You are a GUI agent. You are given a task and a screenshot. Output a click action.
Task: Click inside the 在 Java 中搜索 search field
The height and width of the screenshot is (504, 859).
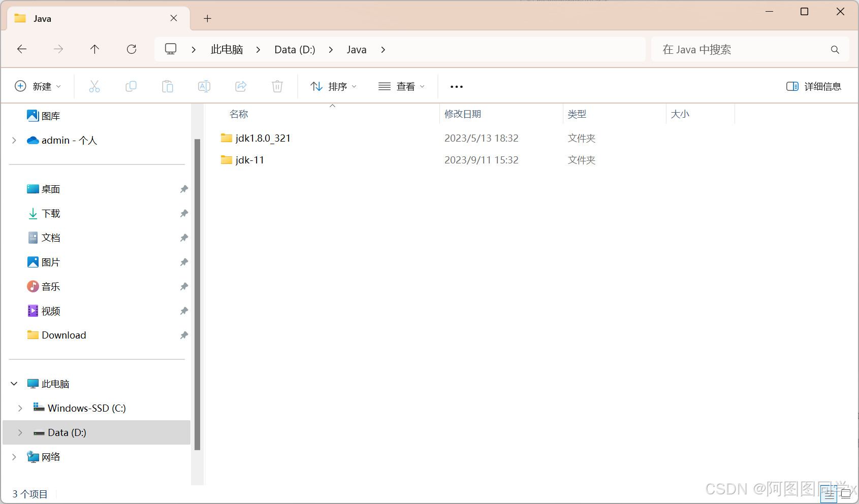pyautogui.click(x=737, y=49)
